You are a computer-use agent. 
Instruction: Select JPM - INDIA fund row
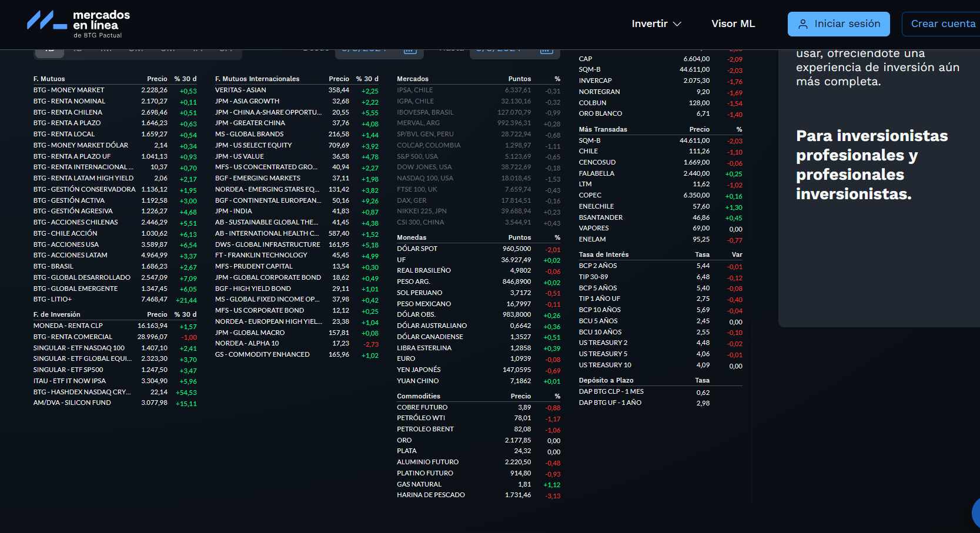(297, 211)
